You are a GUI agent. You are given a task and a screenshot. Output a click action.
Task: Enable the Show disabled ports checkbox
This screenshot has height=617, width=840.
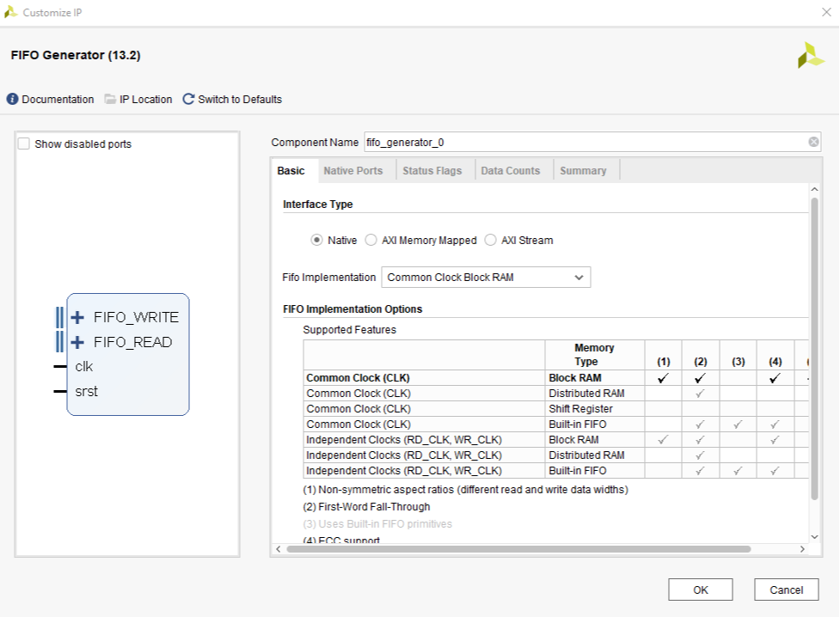tap(22, 144)
